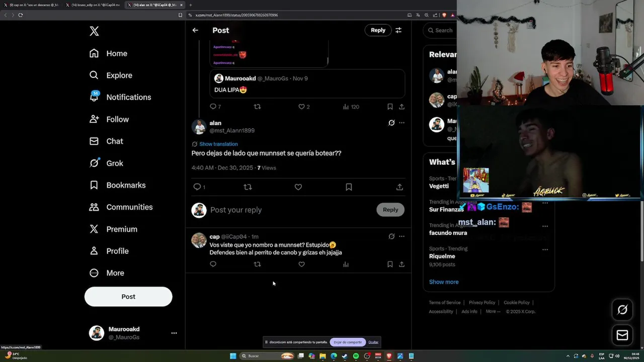Go back with the Post header arrow
This screenshot has width=644, height=362.
[x=195, y=30]
